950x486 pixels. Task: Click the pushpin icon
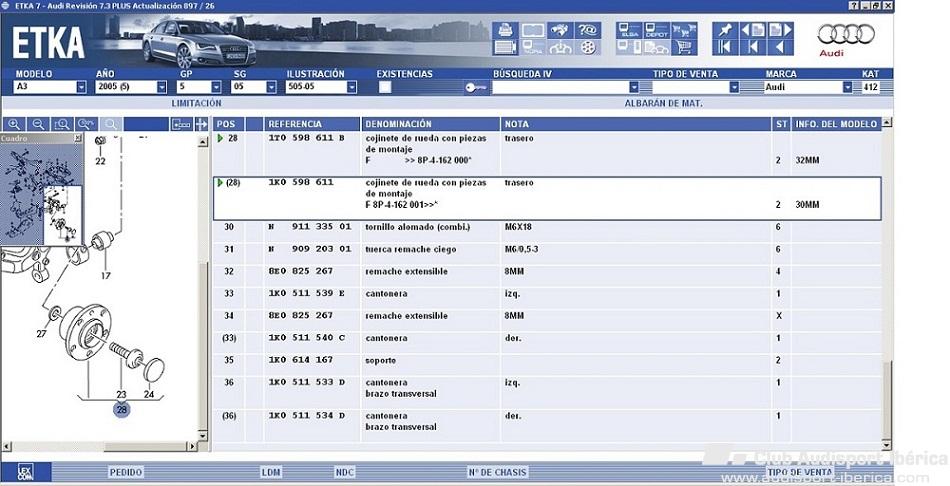tap(725, 30)
